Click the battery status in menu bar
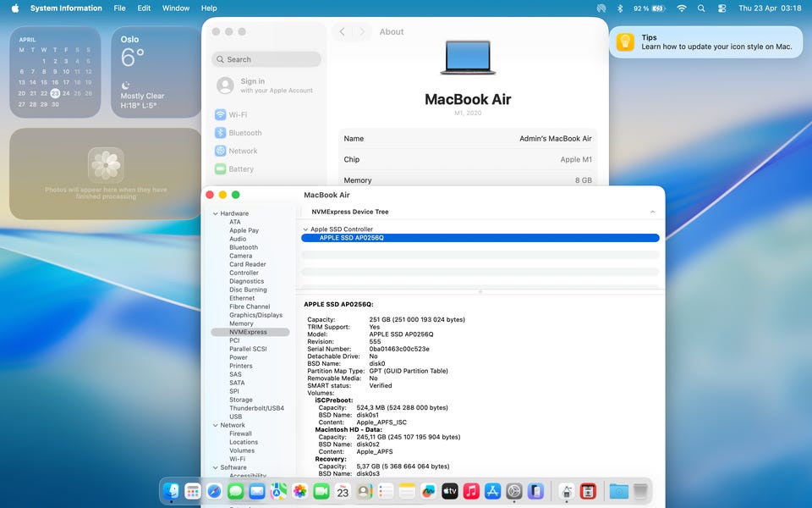The image size is (812, 508). 650,8
